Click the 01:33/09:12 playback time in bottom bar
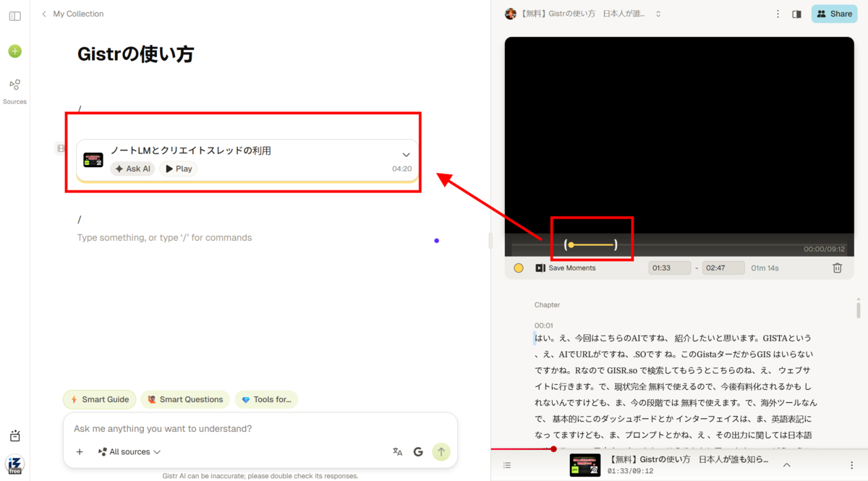Screen dimensions: 868x481 [x=630, y=471]
